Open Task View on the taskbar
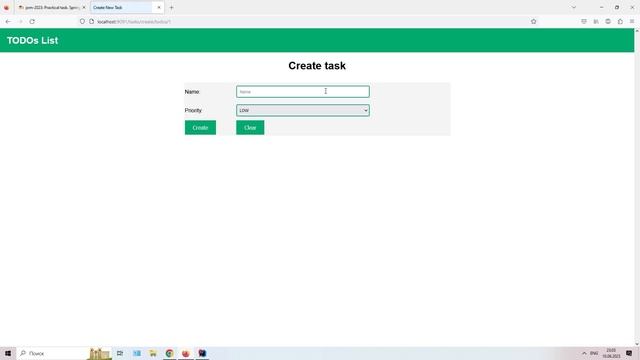 (x=120, y=353)
